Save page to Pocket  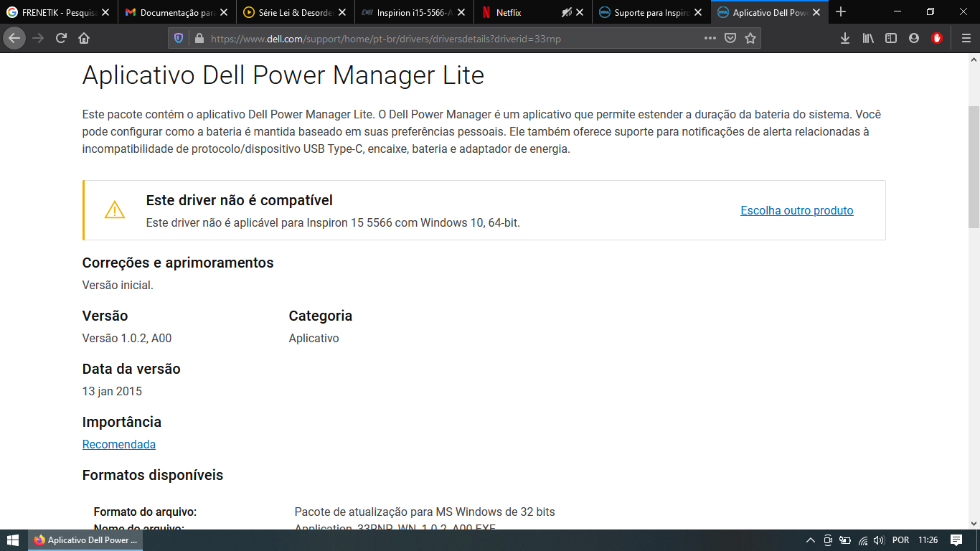point(730,38)
